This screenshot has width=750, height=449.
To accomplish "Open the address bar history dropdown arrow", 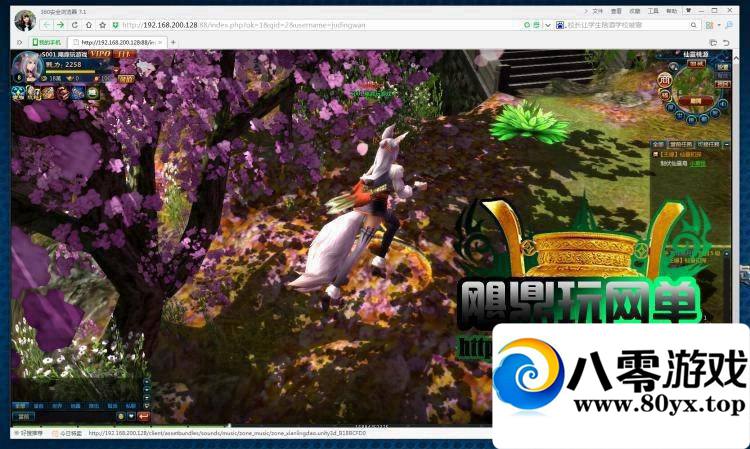I will [x=548, y=25].
